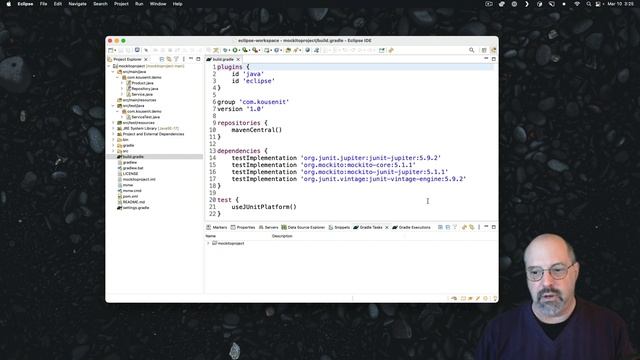Click the filter icon in Gradle Tasks toolbar
The width and height of the screenshot is (640, 360).
(x=455, y=227)
